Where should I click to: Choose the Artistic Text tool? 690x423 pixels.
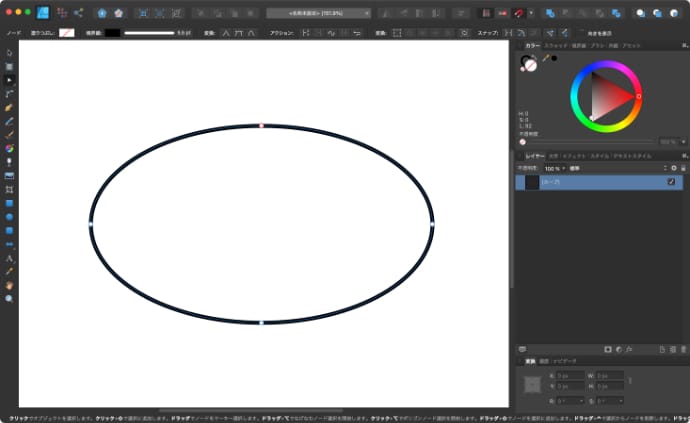click(x=9, y=257)
